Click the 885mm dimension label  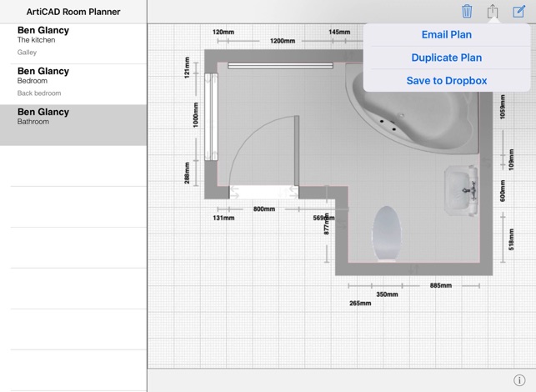[x=441, y=285]
